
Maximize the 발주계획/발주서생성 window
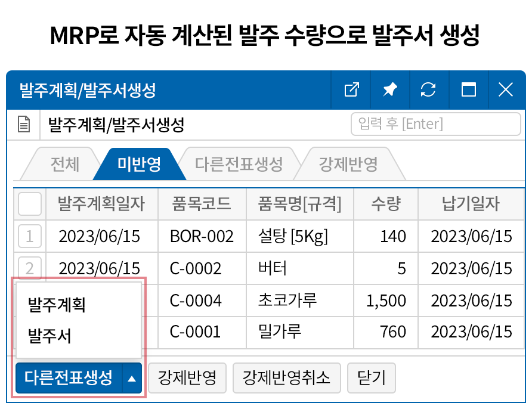pyautogui.click(x=469, y=90)
